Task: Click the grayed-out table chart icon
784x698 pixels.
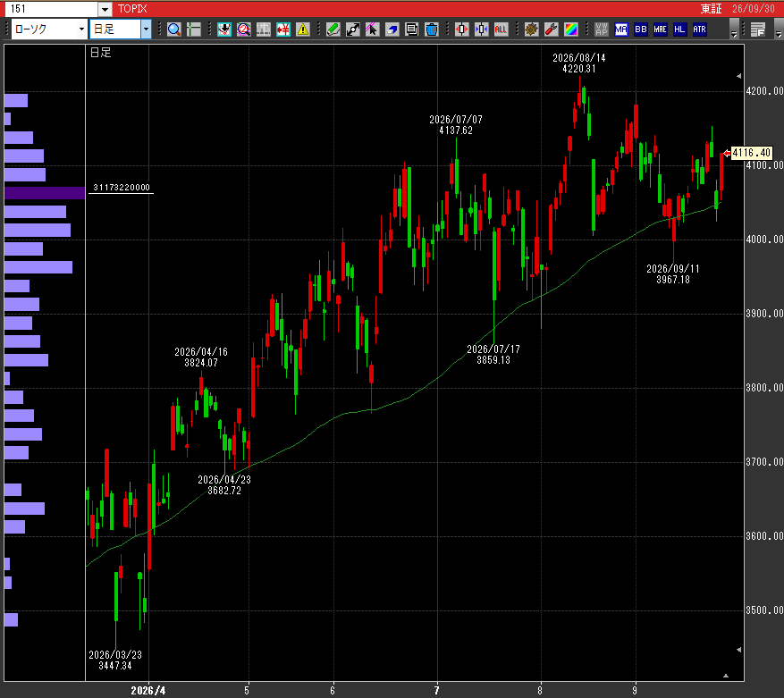Action: pos(263,29)
